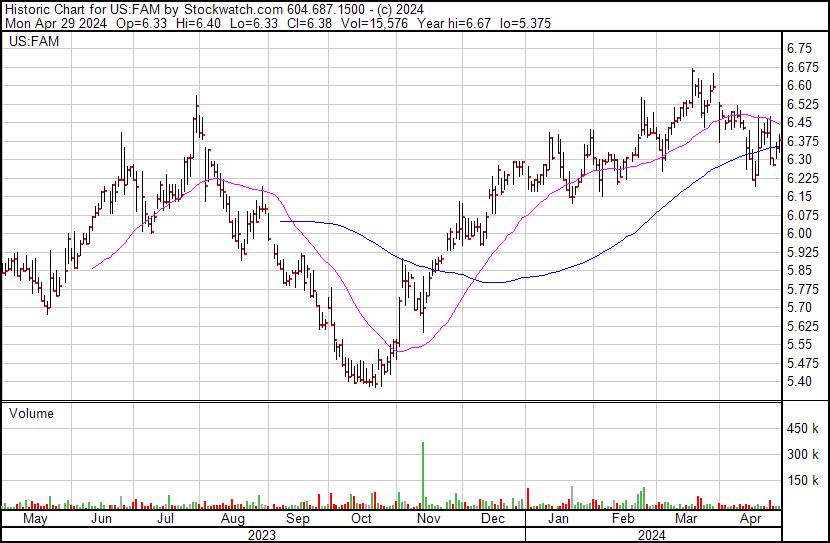This screenshot has height=543, width=830.
Task: Click the Jan month label on time axis
Action: pyautogui.click(x=557, y=520)
